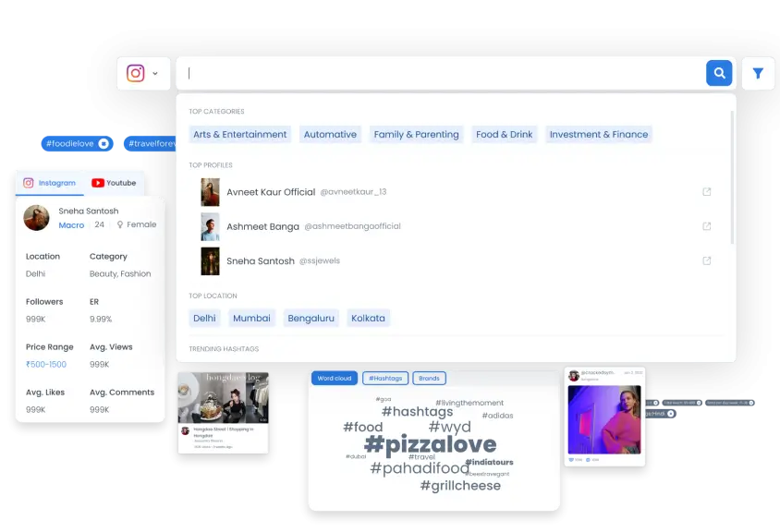
Task: Open Avneet Kaur Official's external link icon
Action: (x=707, y=192)
